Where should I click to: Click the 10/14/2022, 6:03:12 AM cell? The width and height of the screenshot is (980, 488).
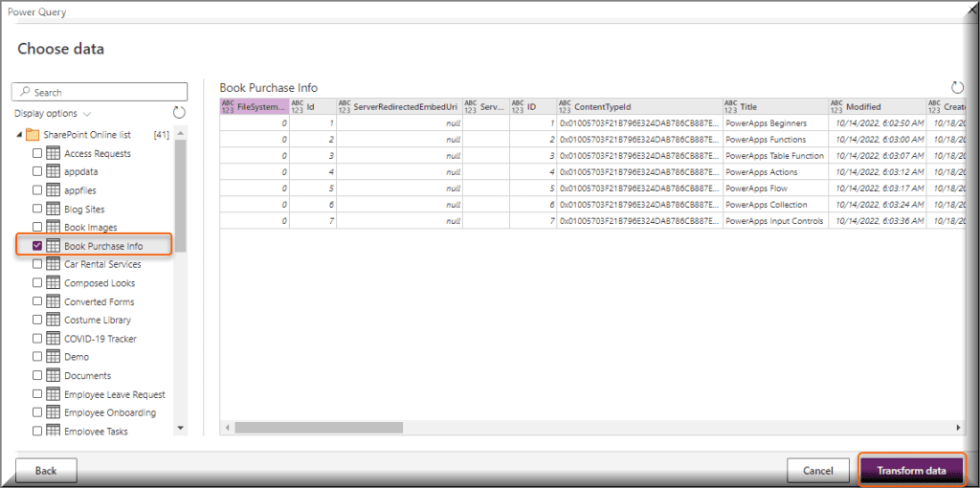[x=877, y=172]
